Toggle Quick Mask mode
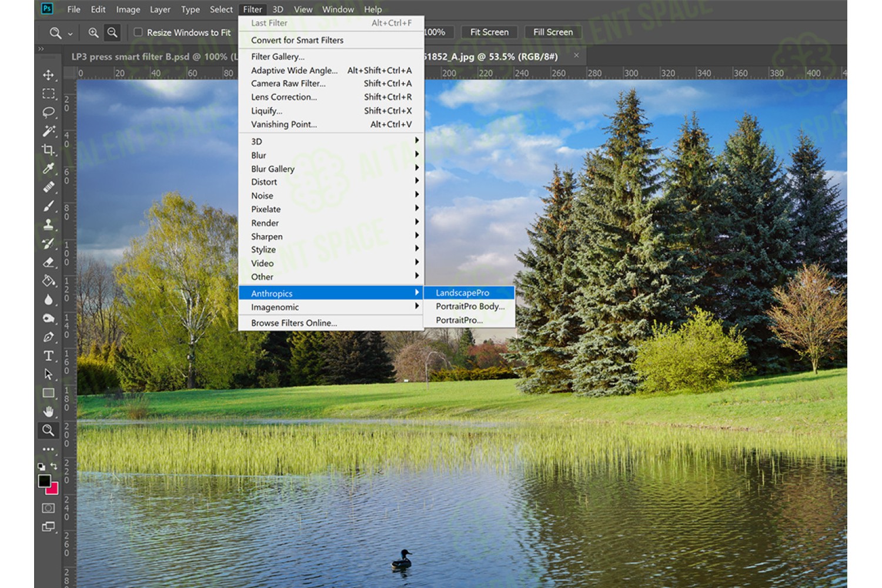This screenshot has height=588, width=882. (48, 508)
